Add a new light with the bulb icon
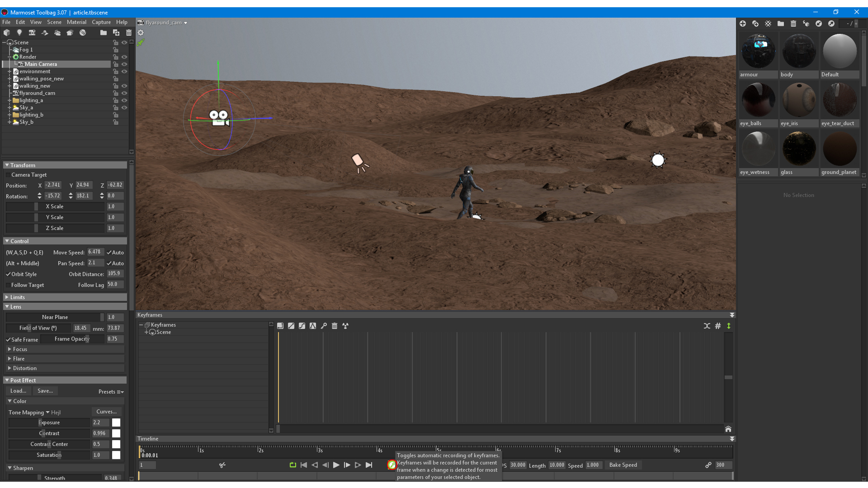The height and width of the screenshot is (488, 868). [x=19, y=33]
